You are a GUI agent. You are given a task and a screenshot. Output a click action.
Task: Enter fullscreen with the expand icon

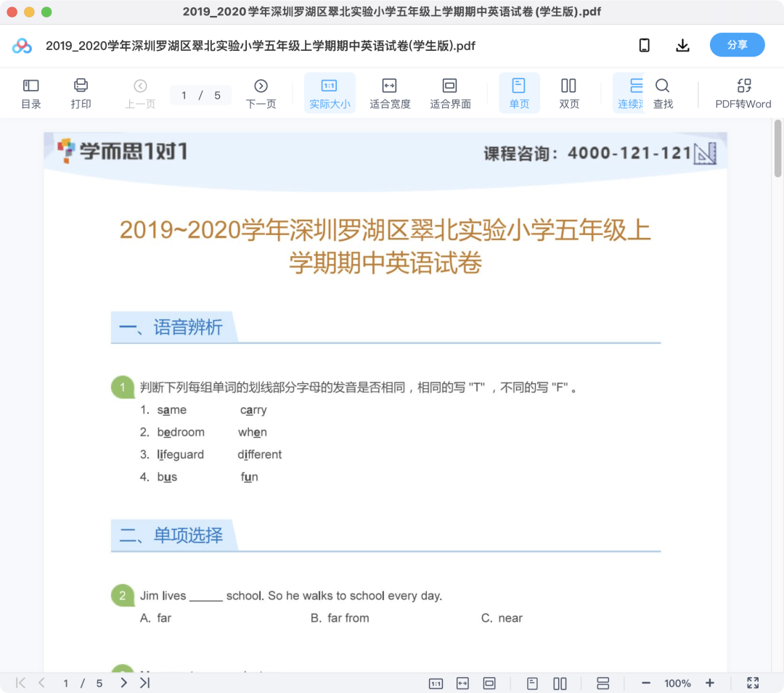pos(753,683)
